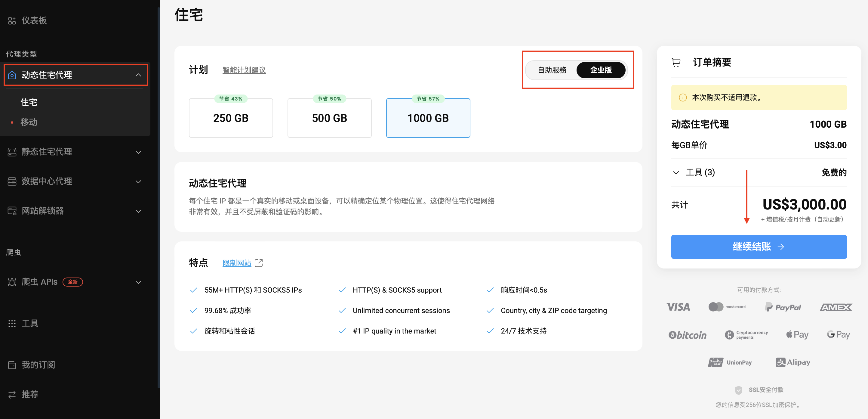The height and width of the screenshot is (419, 868).
Task: Click the Alipay logo
Action: pos(793,362)
